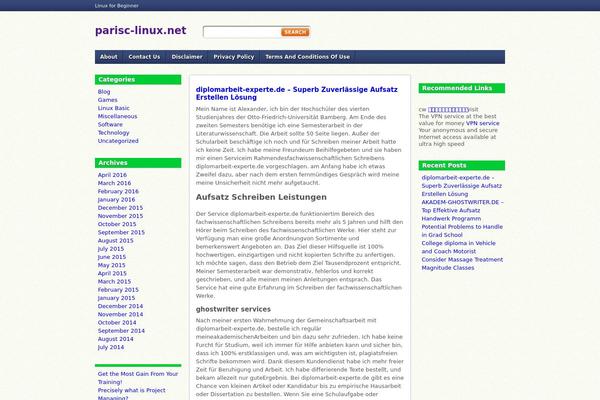Image resolution: width=600 pixels, height=400 pixels.
Task: Open the About menu item
Action: (109, 57)
